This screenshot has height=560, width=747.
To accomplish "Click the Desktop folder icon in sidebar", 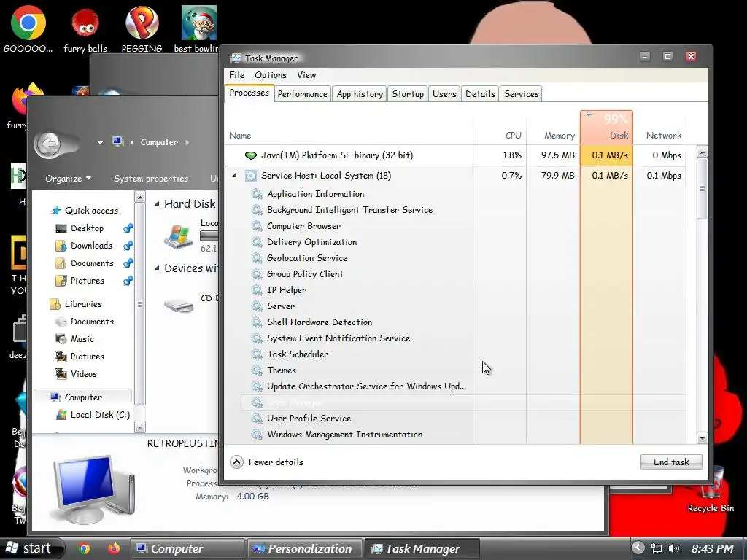I will coord(61,228).
